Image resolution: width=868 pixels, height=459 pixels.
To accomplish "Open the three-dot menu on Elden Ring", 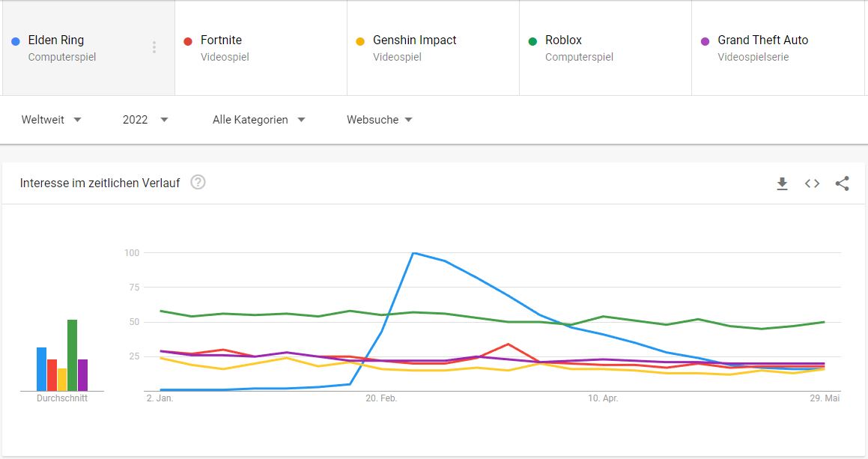I will 154,48.
